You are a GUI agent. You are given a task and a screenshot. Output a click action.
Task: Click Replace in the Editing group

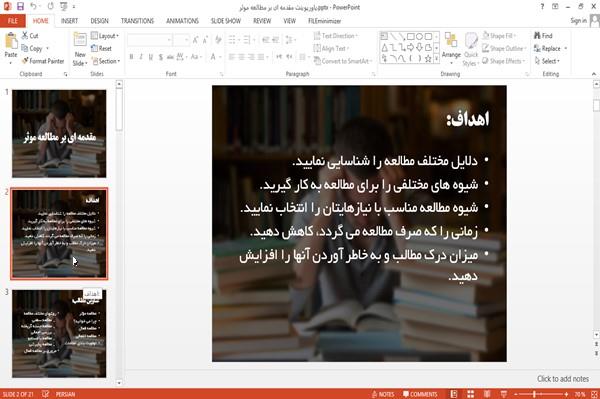click(550, 48)
